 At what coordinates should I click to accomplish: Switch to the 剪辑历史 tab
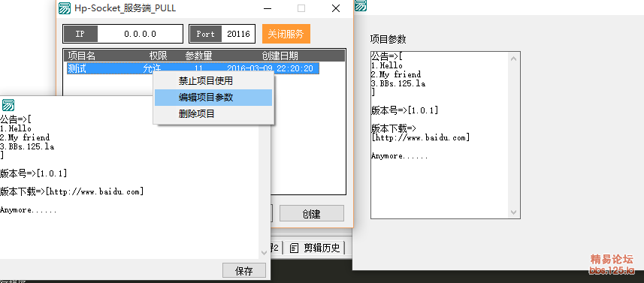point(315,248)
